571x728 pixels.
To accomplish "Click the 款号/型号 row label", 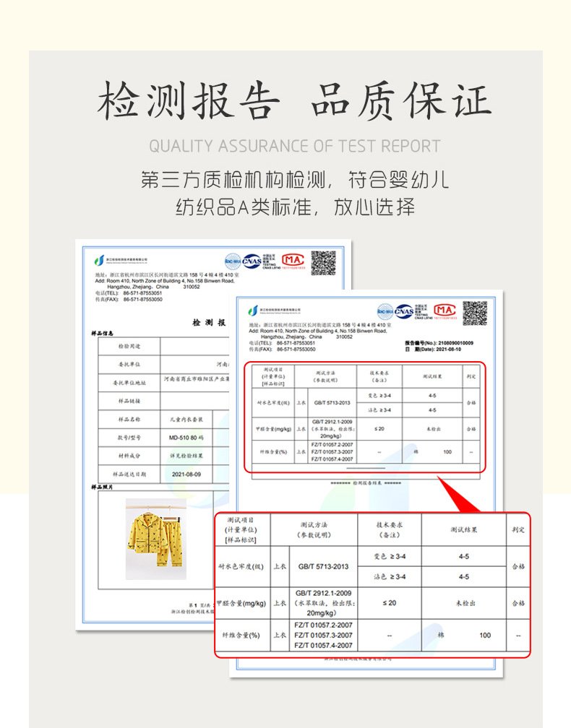I will point(129,438).
